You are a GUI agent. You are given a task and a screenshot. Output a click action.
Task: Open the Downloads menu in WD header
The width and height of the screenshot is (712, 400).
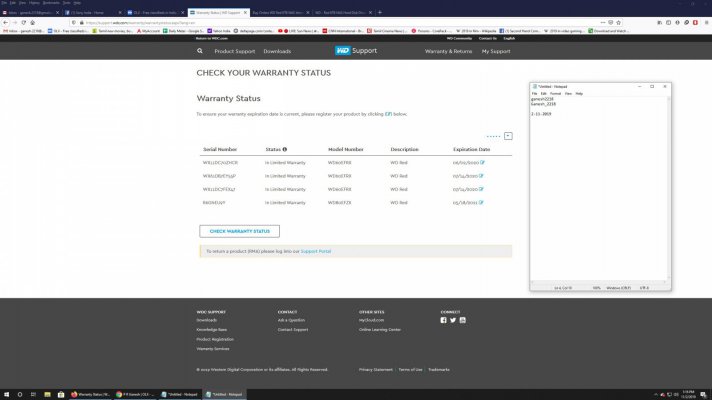(277, 51)
